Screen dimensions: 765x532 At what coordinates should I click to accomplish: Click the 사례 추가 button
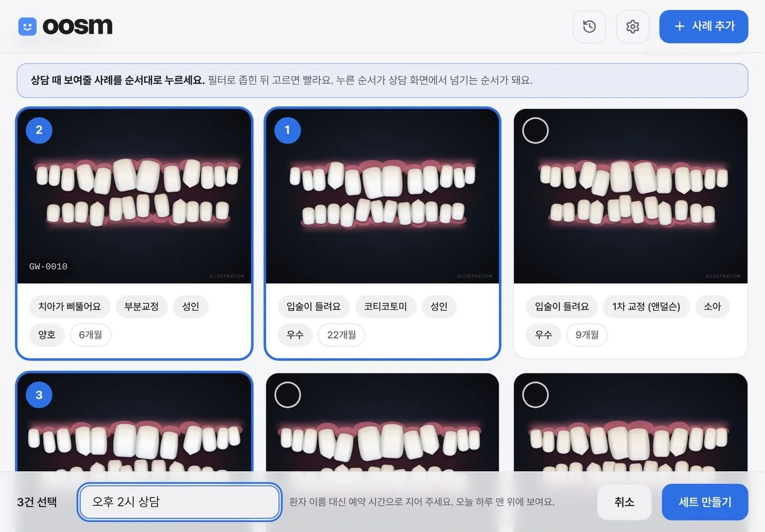703,26
